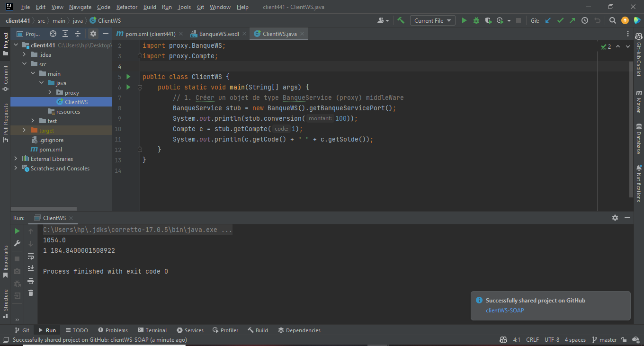Build the project with the hammer icon
Image resolution: width=644 pixels, height=346 pixels.
(x=401, y=20)
